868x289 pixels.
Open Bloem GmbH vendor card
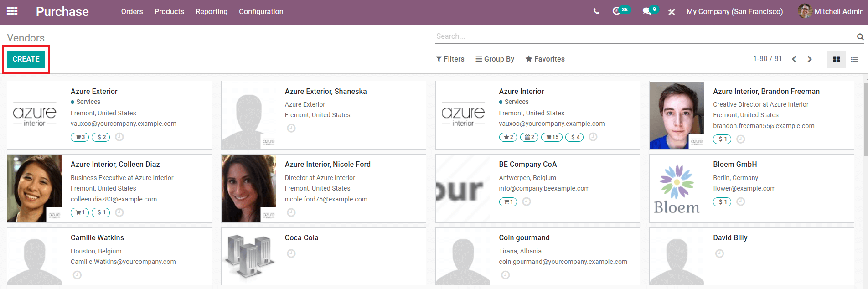tap(752, 188)
